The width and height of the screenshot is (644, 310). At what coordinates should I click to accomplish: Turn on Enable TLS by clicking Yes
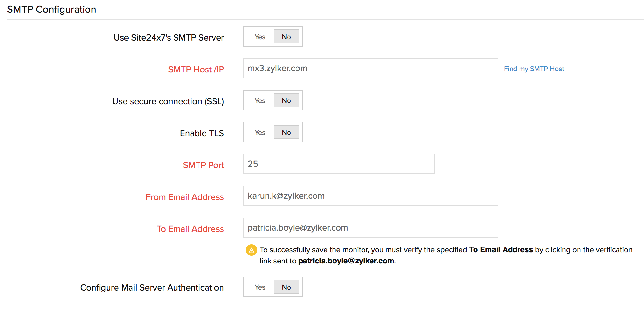(x=260, y=133)
